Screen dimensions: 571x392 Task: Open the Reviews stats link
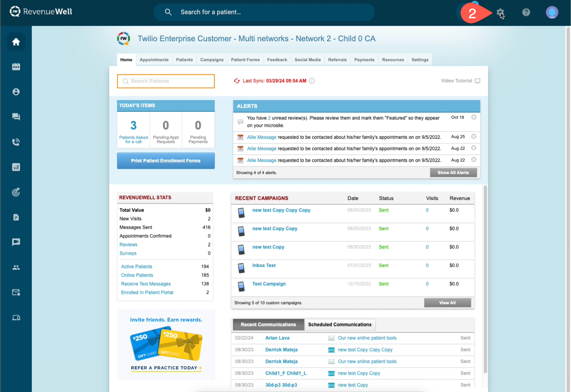[x=128, y=245]
